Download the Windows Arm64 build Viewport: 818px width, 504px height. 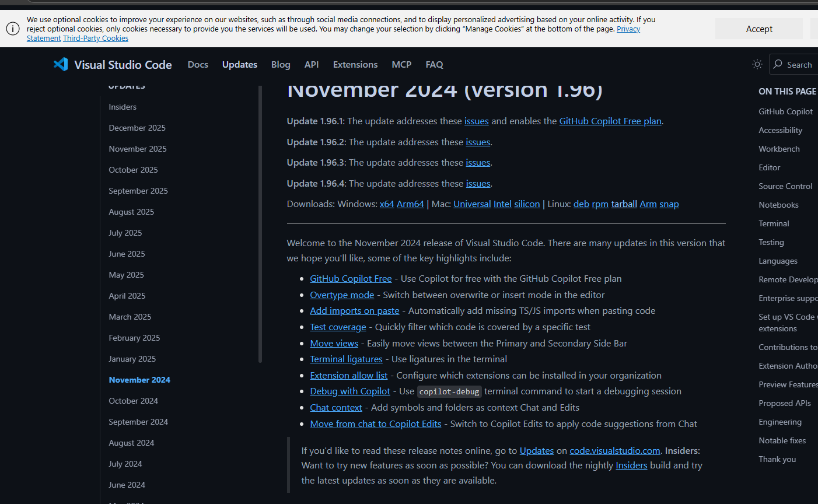coord(410,204)
